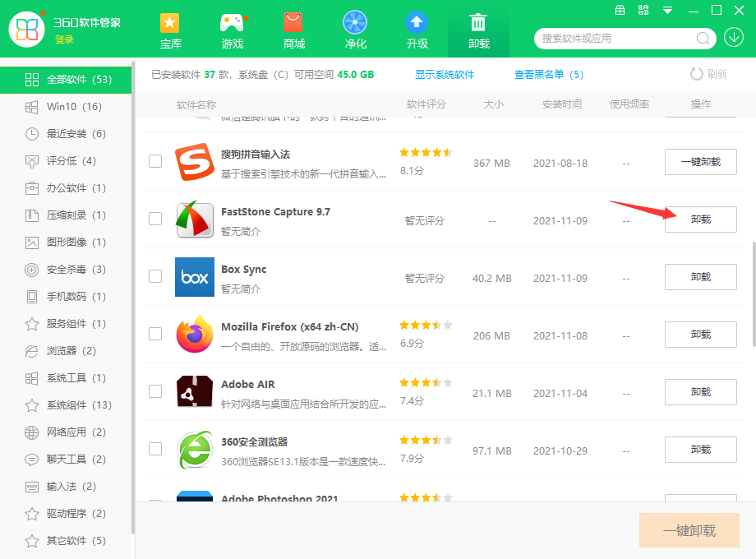Click the Box Sync app icon
The image size is (756, 559).
coord(194,277)
